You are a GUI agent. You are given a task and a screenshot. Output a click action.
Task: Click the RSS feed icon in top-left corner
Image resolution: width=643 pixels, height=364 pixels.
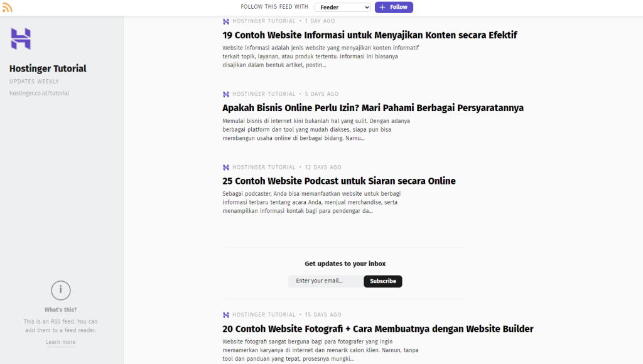tap(6, 7)
